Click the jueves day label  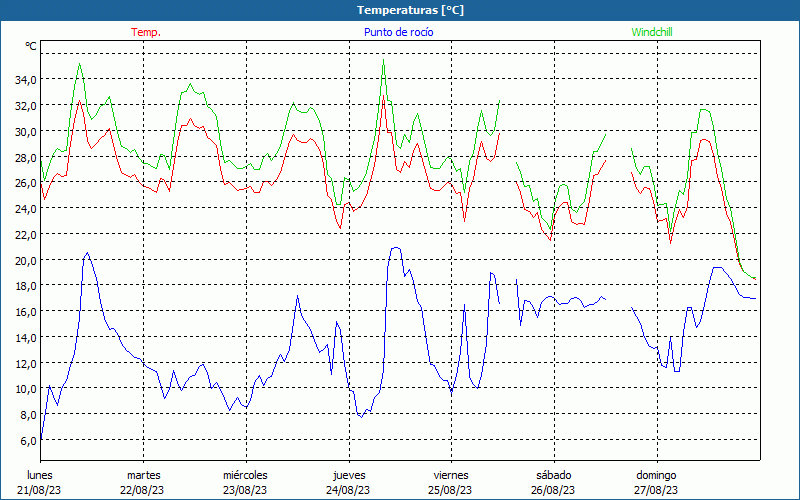[x=349, y=475]
